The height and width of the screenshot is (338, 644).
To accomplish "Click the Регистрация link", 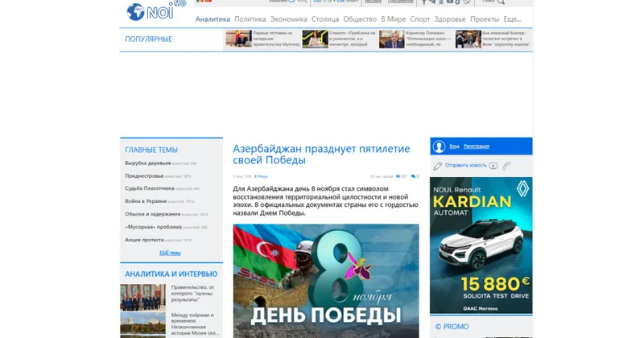I will [x=477, y=146].
